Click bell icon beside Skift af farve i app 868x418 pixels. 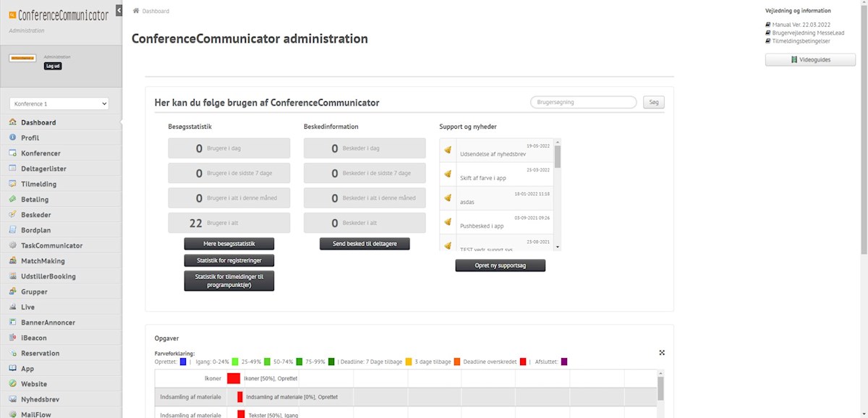tap(448, 174)
